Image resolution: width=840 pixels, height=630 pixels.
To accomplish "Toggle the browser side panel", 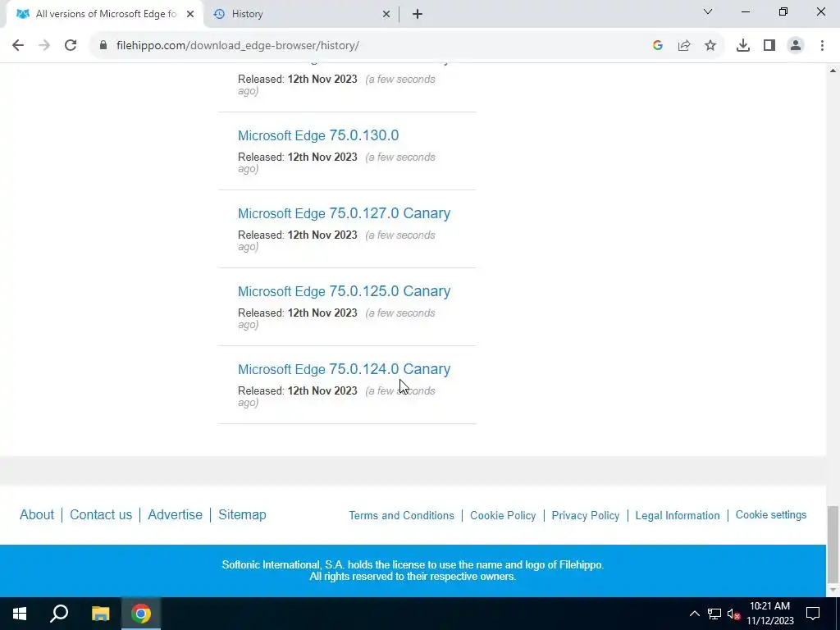I will coord(769,46).
